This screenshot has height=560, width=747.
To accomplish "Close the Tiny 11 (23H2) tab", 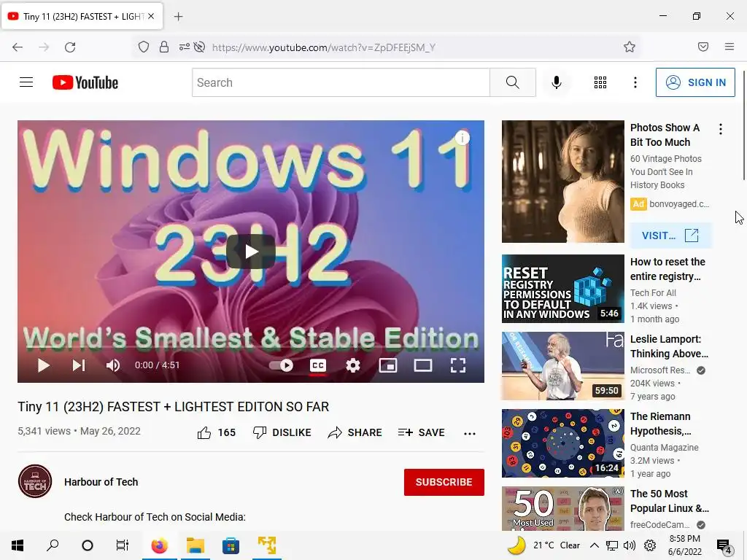I will tap(151, 16).
